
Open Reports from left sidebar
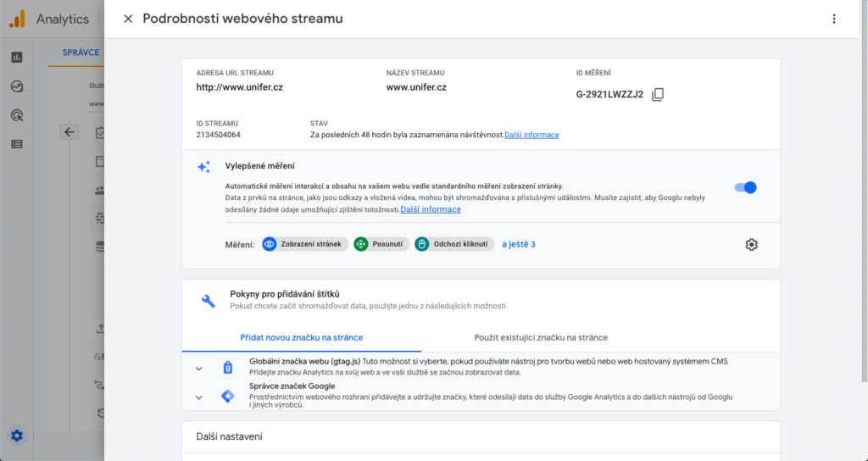(x=17, y=58)
